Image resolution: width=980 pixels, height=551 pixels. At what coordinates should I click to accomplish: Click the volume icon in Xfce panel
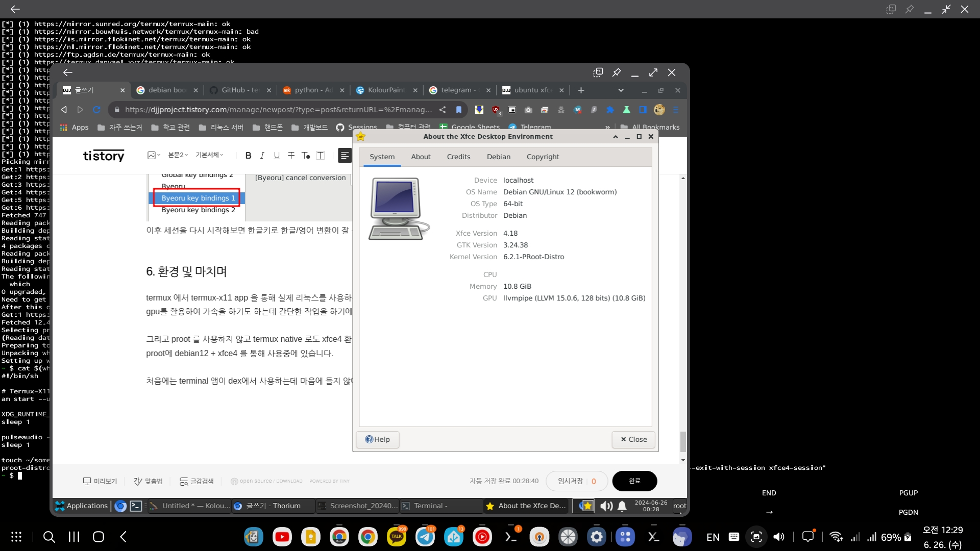pos(606,506)
